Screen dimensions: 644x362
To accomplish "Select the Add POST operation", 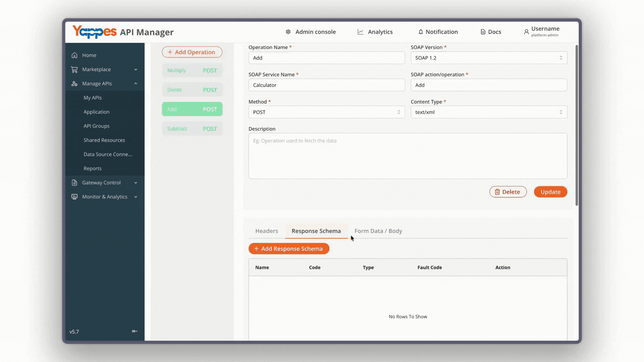I will [192, 109].
